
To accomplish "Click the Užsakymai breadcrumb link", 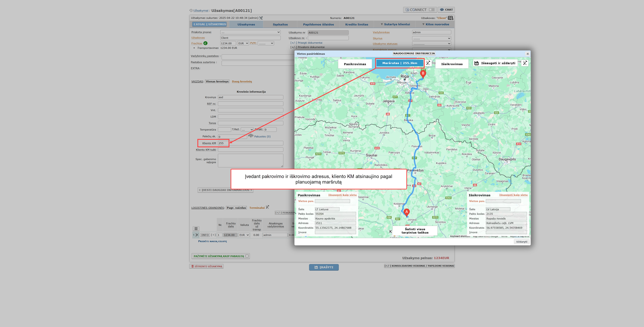I will 201,11.
